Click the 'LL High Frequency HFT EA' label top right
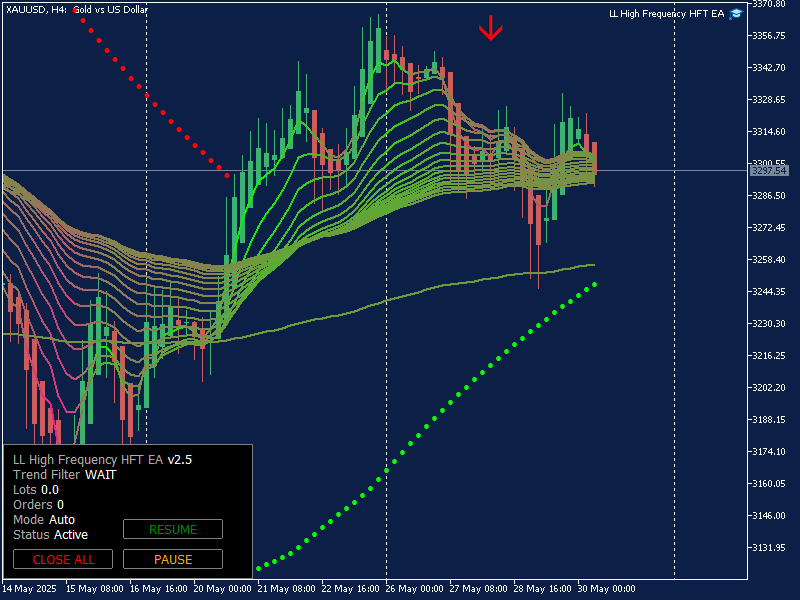The height and width of the screenshot is (600, 800). click(x=666, y=14)
